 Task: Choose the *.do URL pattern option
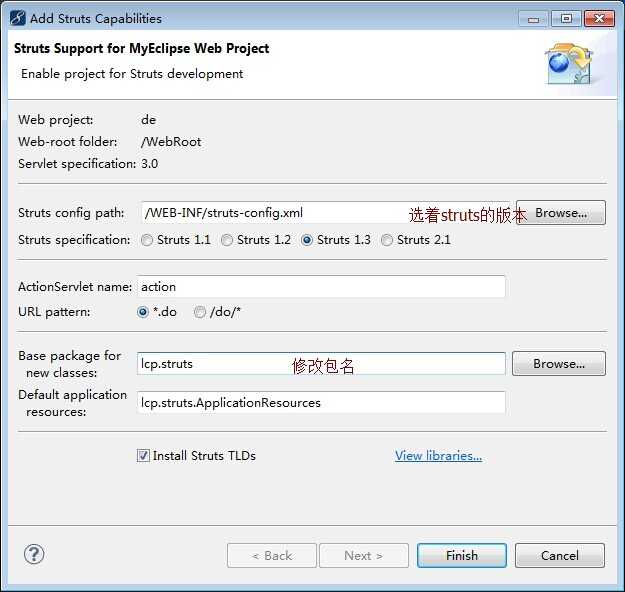tap(143, 312)
